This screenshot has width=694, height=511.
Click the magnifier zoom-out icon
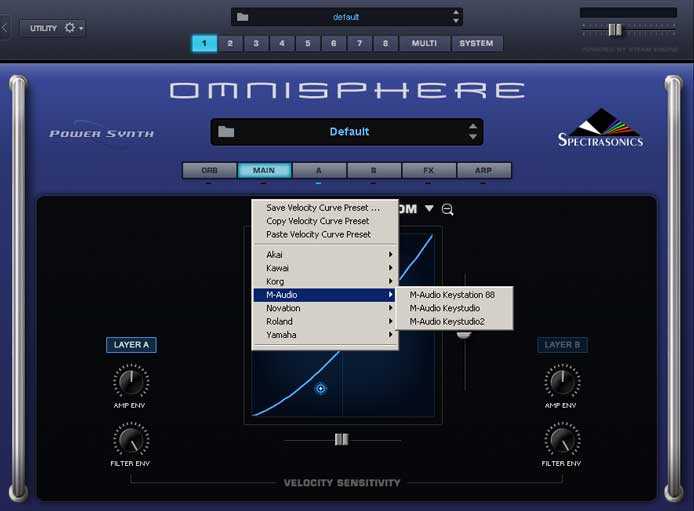(447, 209)
